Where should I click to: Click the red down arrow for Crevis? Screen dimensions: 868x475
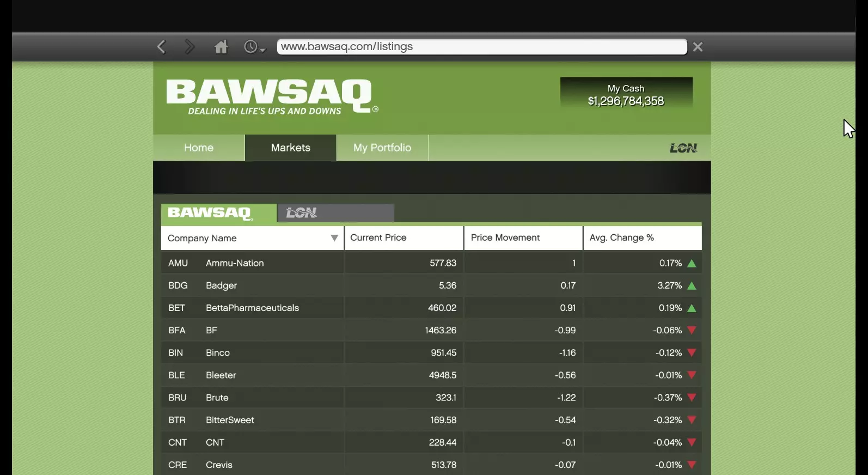[692, 465]
